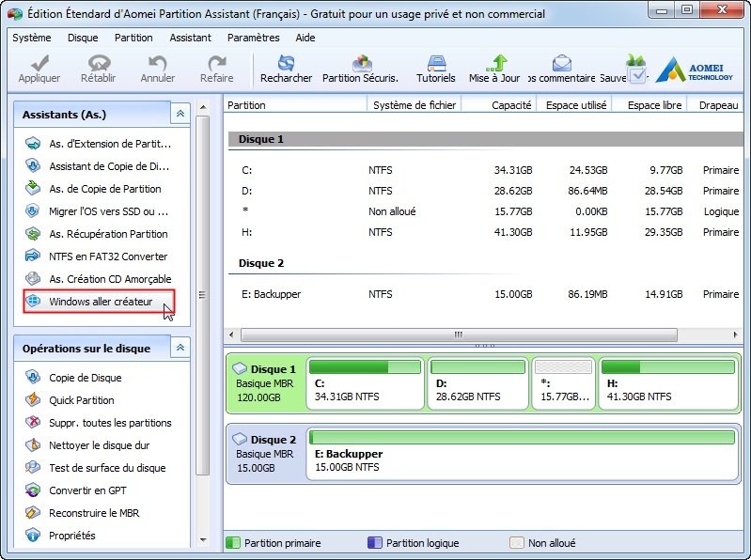Open the Système menu
751x560 pixels.
[x=32, y=38]
